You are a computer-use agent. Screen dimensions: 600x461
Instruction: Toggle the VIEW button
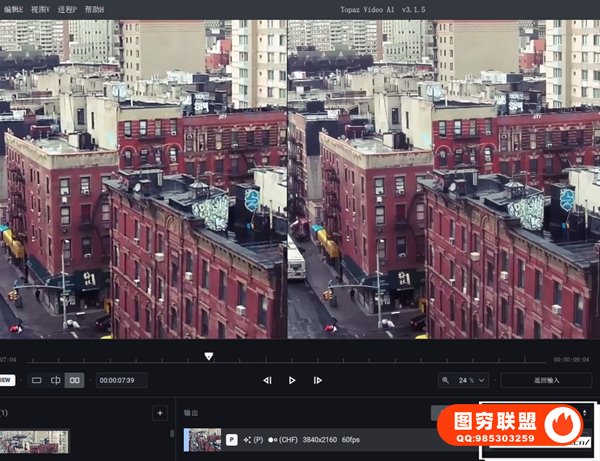coord(6,380)
